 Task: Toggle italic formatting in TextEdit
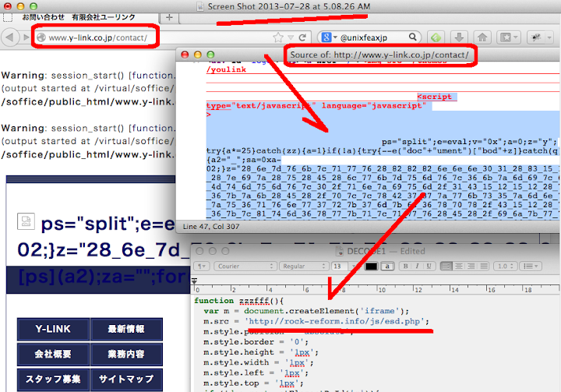(x=417, y=266)
